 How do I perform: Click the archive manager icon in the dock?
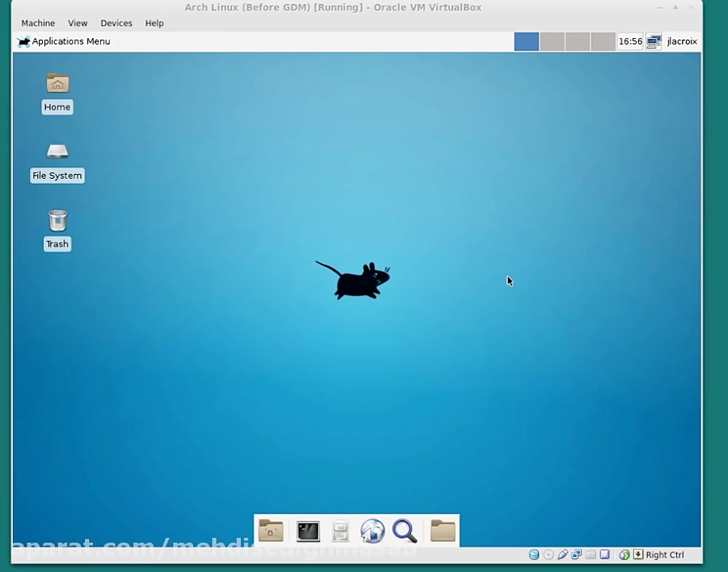coord(341,531)
